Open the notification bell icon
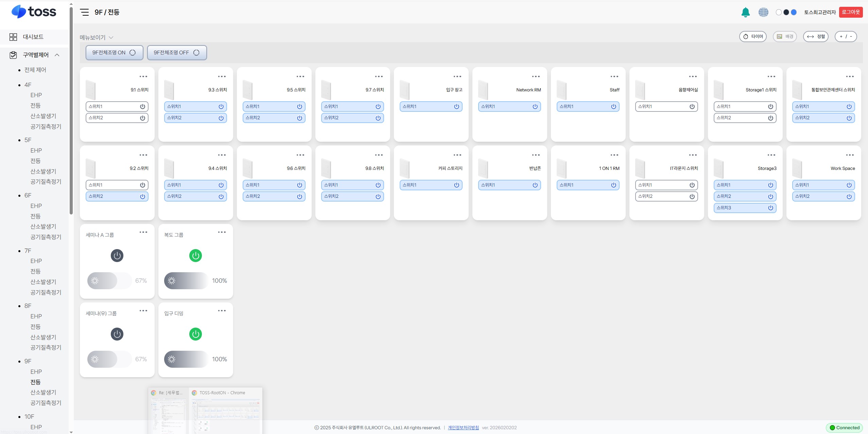This screenshot has width=868, height=434. pos(745,12)
